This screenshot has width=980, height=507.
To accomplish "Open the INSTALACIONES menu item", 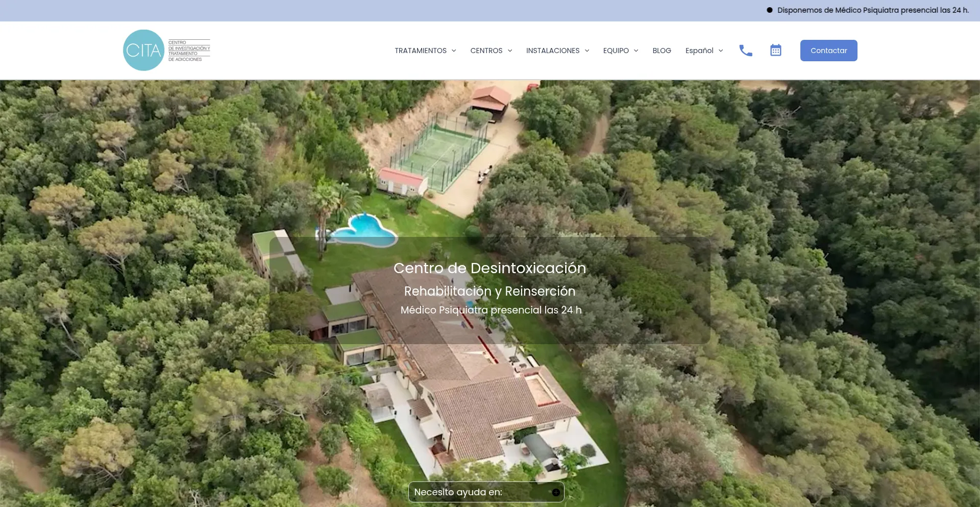I will point(553,51).
